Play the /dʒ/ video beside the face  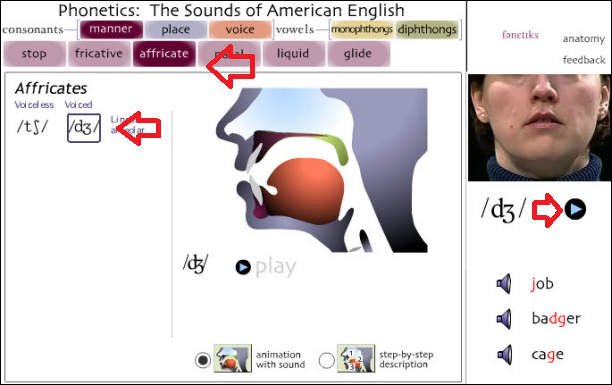(x=575, y=209)
